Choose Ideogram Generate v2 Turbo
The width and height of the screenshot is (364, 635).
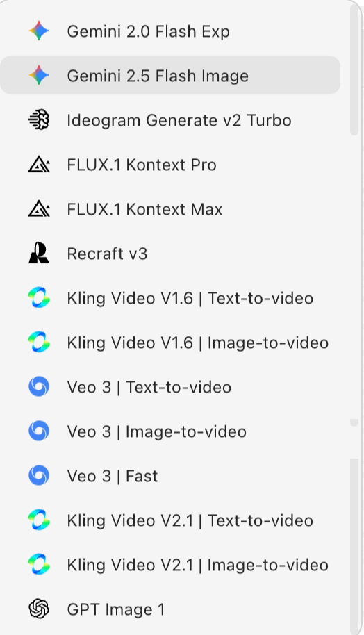pos(170,120)
